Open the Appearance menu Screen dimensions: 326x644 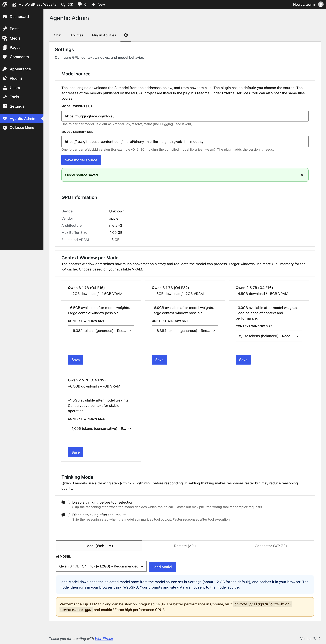pos(22,69)
